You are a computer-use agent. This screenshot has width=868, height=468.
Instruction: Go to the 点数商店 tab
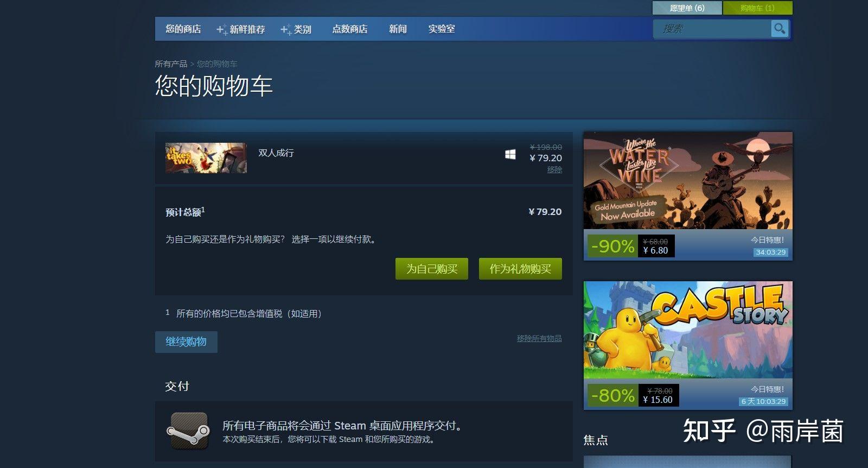tap(350, 29)
